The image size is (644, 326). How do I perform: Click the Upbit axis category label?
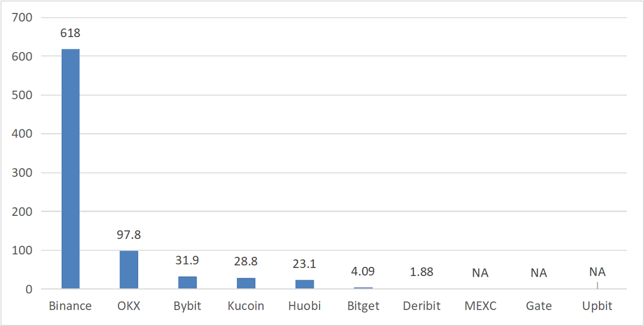click(597, 306)
